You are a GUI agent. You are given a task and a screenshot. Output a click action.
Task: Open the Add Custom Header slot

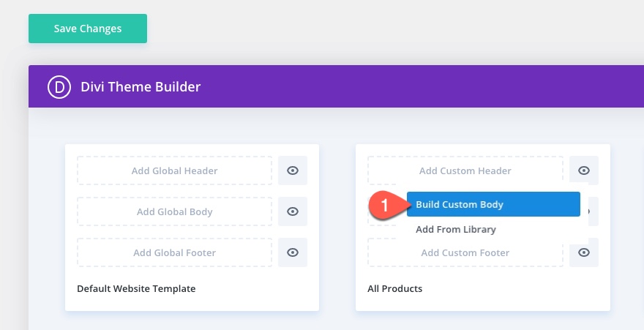click(x=465, y=170)
